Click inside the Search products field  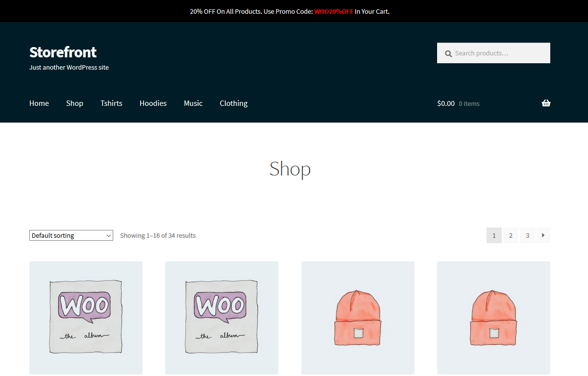[x=495, y=53]
